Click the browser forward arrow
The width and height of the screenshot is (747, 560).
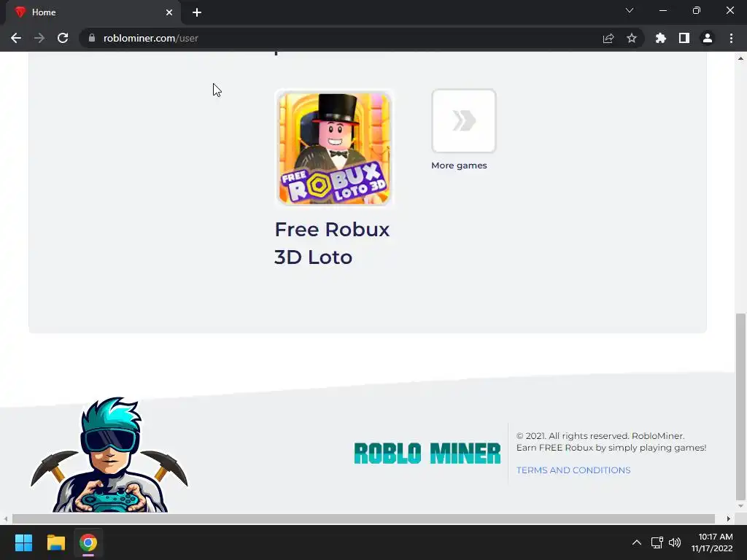click(x=39, y=38)
